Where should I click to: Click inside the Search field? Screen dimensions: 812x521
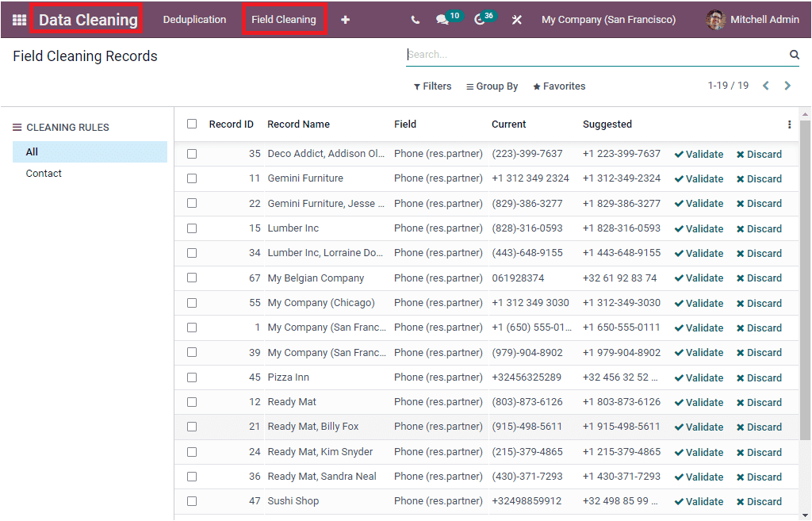click(555, 55)
